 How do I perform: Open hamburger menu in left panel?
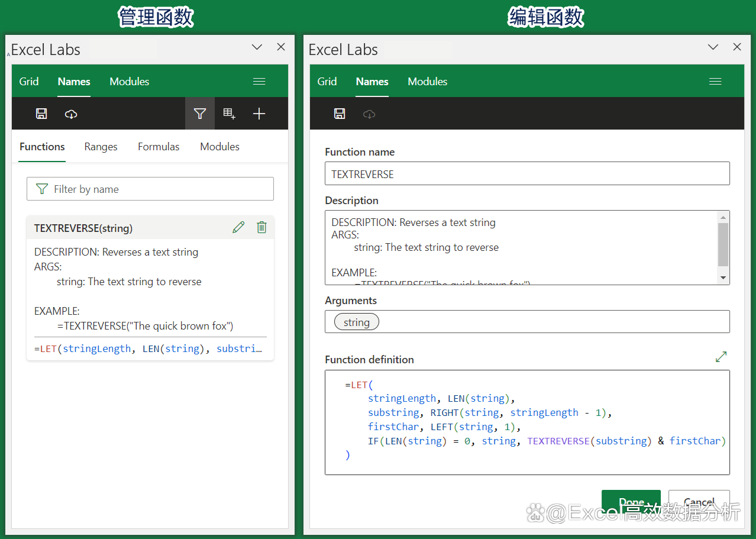tap(259, 82)
